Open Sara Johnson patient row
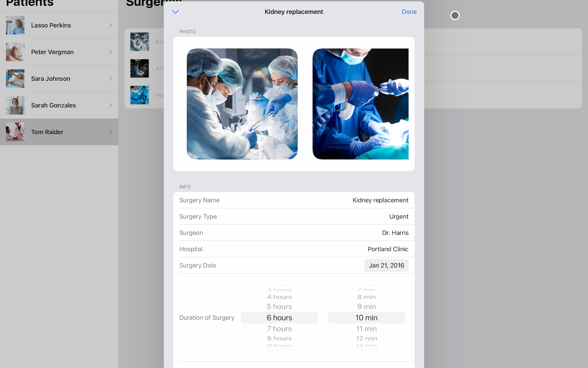Viewport: 588px width, 368px height. [59, 79]
